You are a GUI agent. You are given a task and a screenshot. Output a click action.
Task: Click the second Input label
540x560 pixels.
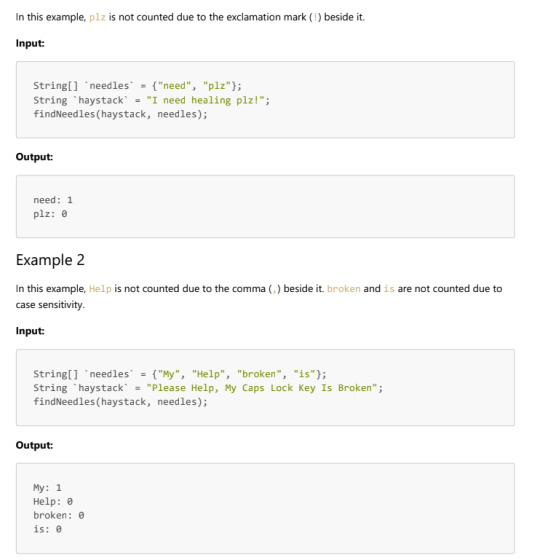pos(30,331)
